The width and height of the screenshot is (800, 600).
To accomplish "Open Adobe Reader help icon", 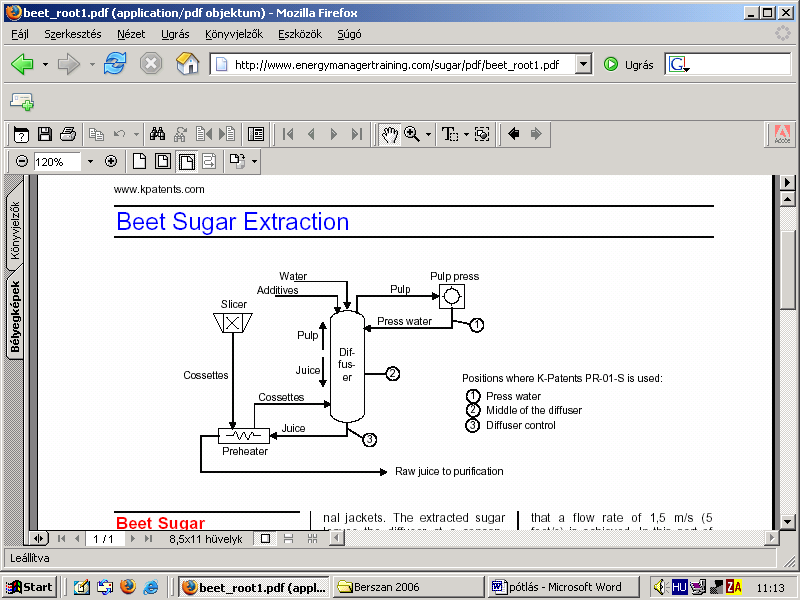I will pyautogui.click(x=21, y=134).
